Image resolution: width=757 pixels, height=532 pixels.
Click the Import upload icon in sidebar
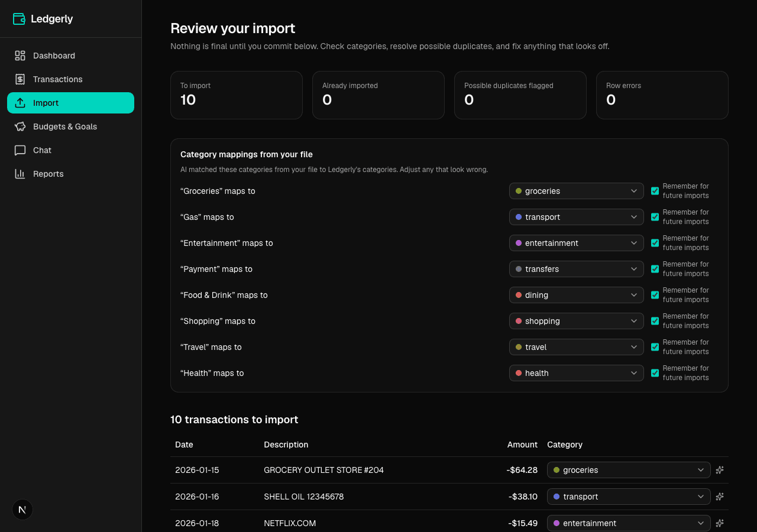click(20, 103)
